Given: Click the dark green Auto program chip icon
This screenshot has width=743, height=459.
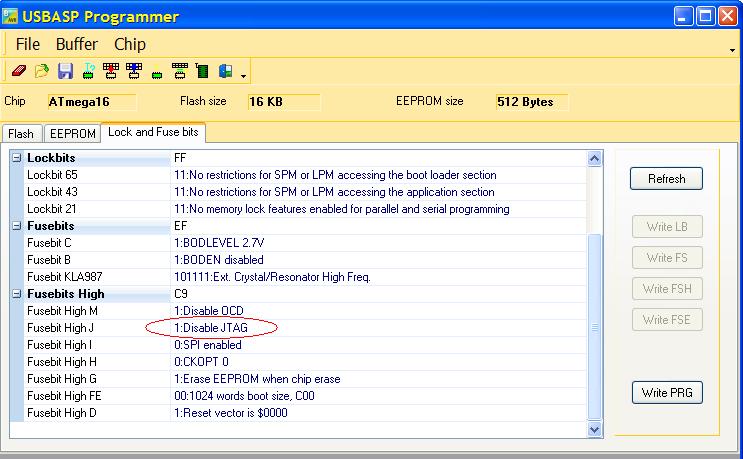Looking at the screenshot, I should (202, 71).
